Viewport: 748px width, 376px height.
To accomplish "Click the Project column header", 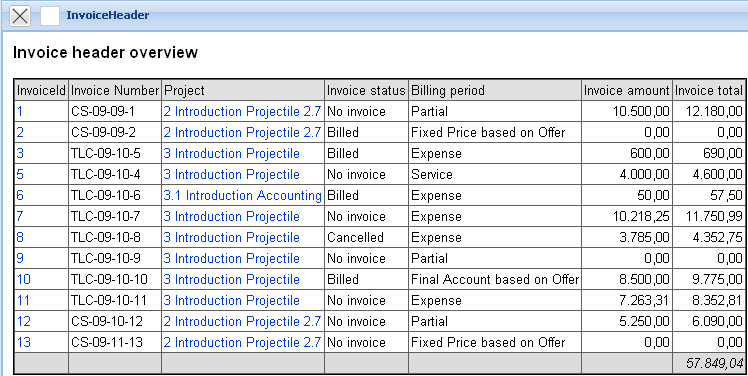I will click(x=243, y=90).
